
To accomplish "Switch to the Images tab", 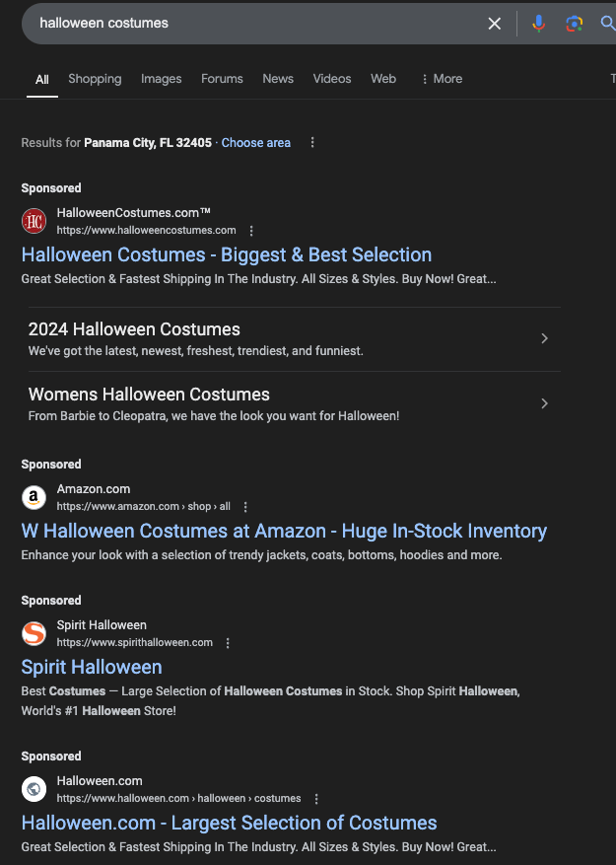I will pyautogui.click(x=161, y=79).
